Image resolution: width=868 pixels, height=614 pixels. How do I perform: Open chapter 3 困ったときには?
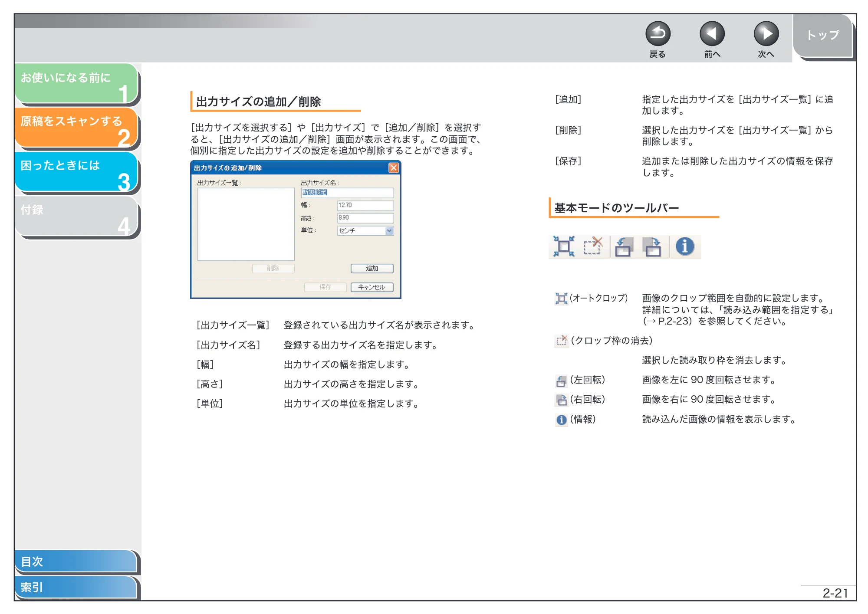pyautogui.click(x=76, y=172)
